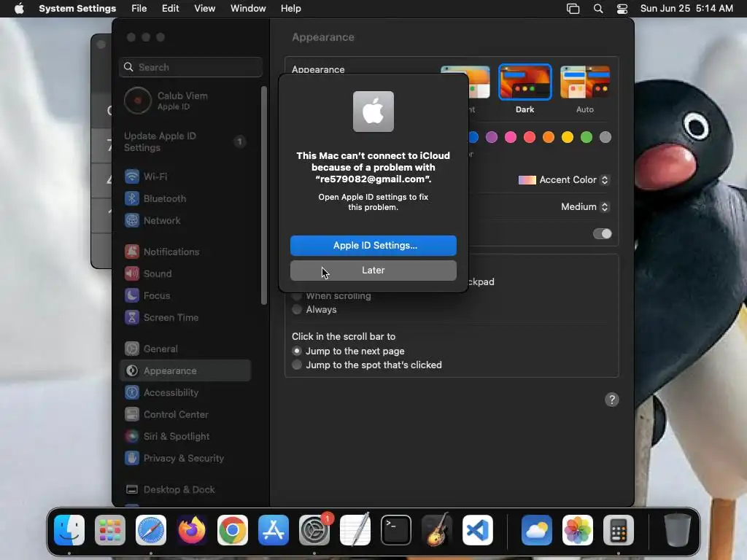Launch Firefox from the Dock
The width and height of the screenshot is (747, 560).
pos(192,530)
